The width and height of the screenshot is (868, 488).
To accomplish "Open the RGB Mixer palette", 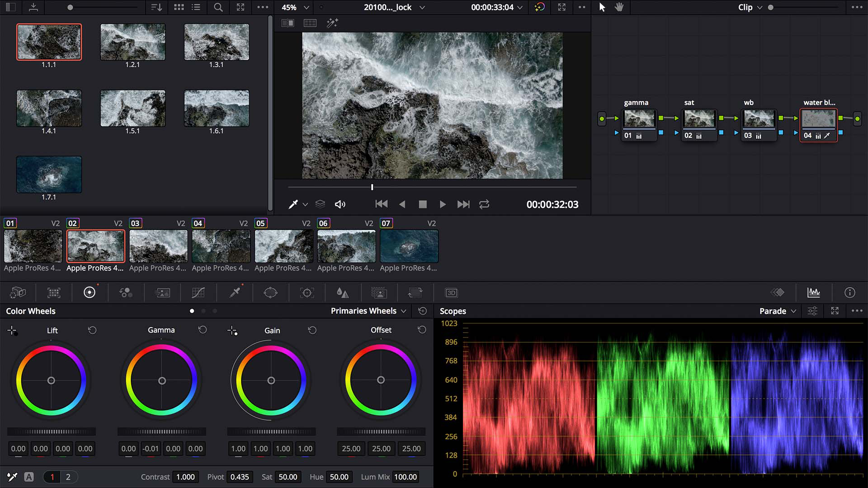I will (x=126, y=293).
